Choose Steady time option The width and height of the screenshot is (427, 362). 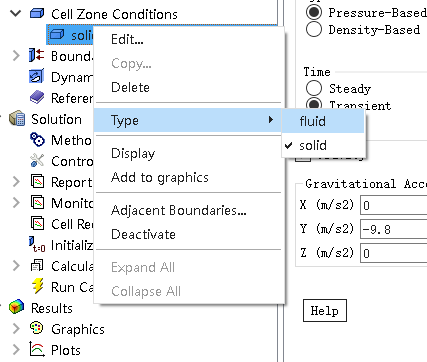pyautogui.click(x=314, y=89)
